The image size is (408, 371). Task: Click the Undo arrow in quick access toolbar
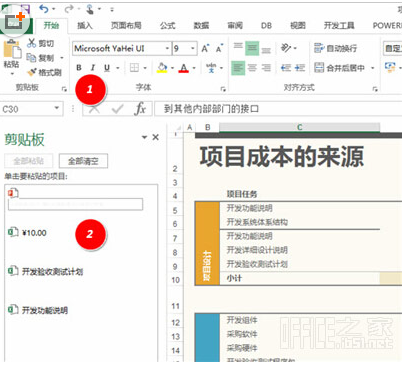point(44,9)
